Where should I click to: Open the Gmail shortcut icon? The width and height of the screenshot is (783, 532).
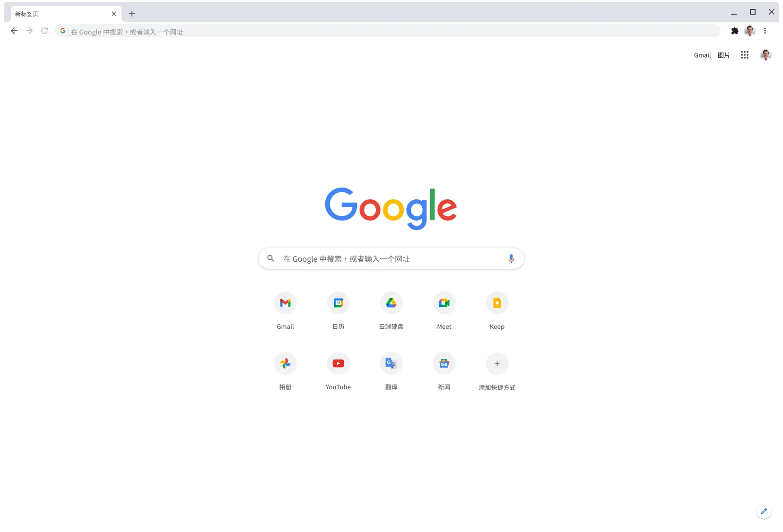[x=285, y=303]
